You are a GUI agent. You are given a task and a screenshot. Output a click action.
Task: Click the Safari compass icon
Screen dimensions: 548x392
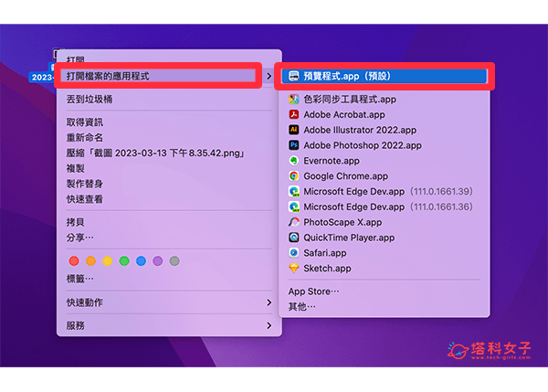point(294,253)
